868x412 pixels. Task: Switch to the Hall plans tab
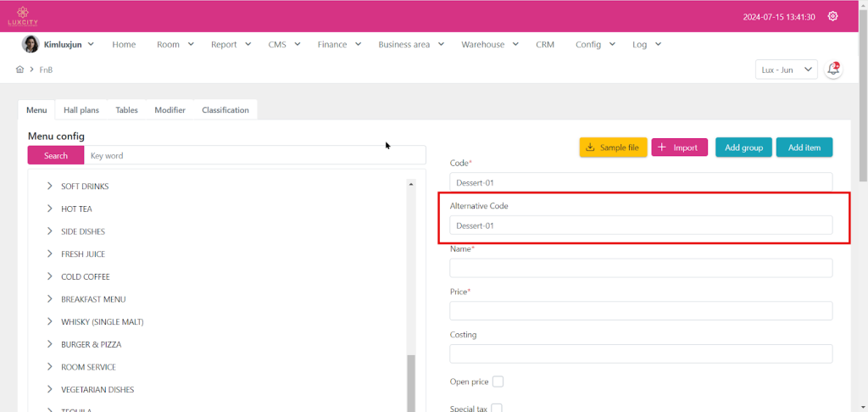81,110
